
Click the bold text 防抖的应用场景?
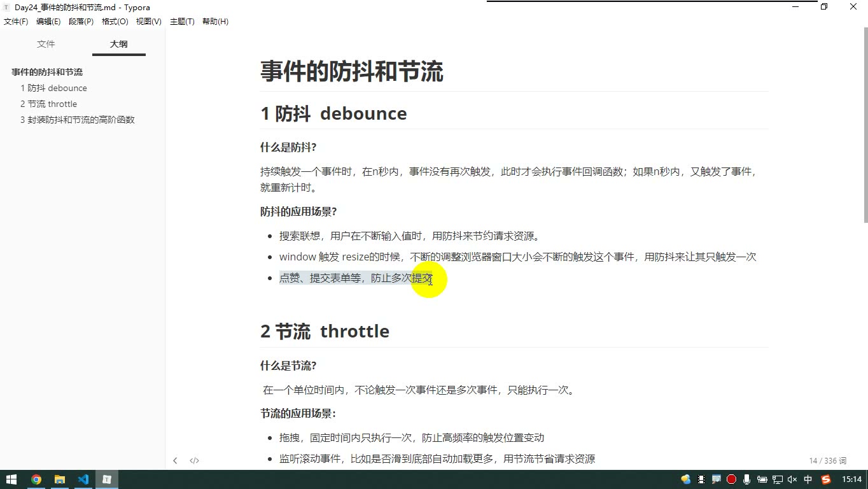coord(298,211)
